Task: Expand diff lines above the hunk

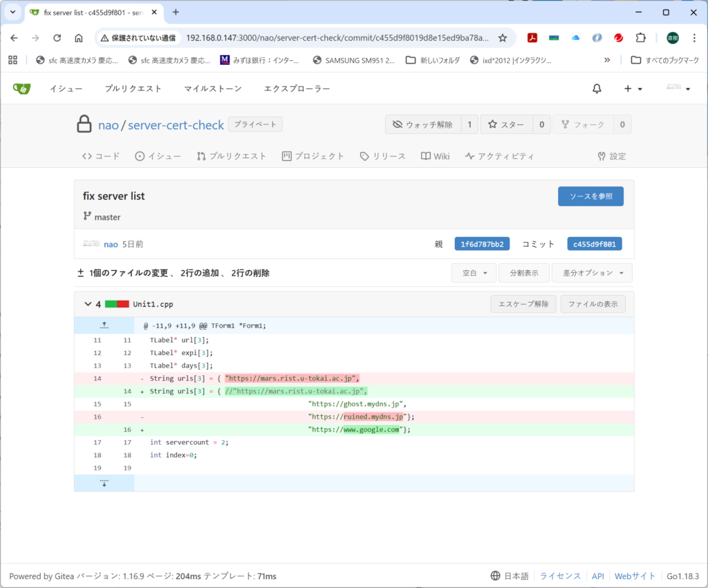Action: click(104, 325)
